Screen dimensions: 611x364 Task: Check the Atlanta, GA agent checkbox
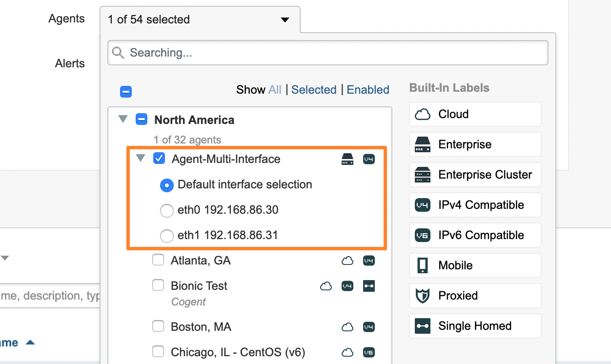click(x=158, y=261)
